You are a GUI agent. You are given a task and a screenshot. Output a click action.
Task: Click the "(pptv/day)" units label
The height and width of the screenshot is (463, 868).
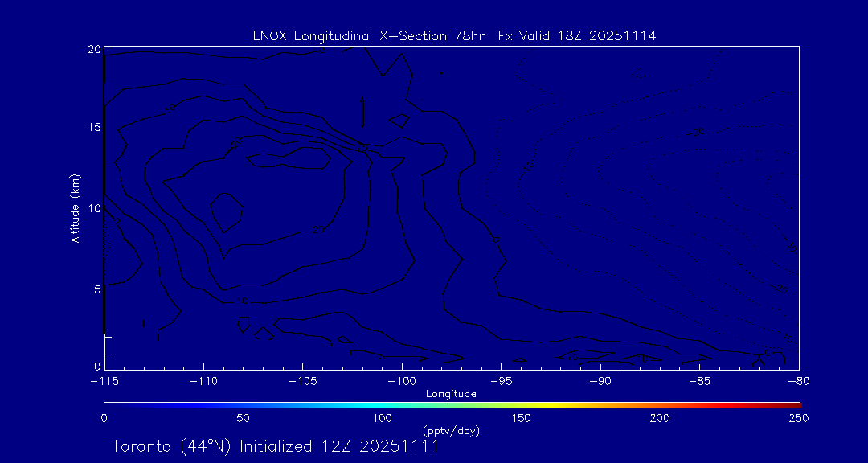click(451, 431)
